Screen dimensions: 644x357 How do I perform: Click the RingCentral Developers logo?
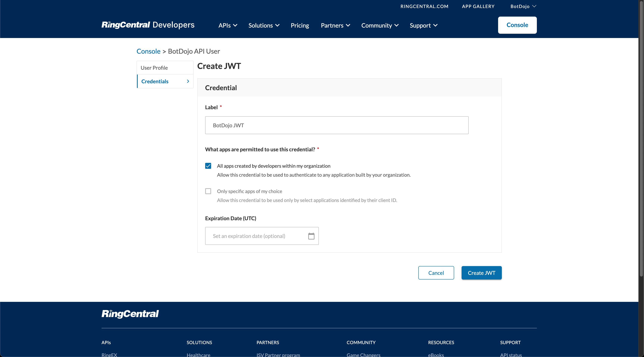(148, 25)
